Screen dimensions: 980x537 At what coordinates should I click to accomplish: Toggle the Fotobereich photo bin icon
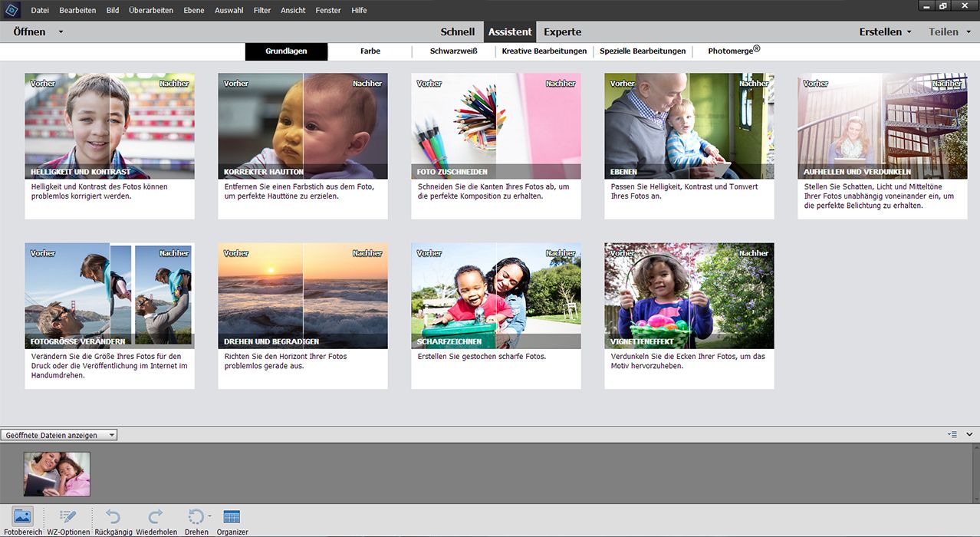coord(23,516)
